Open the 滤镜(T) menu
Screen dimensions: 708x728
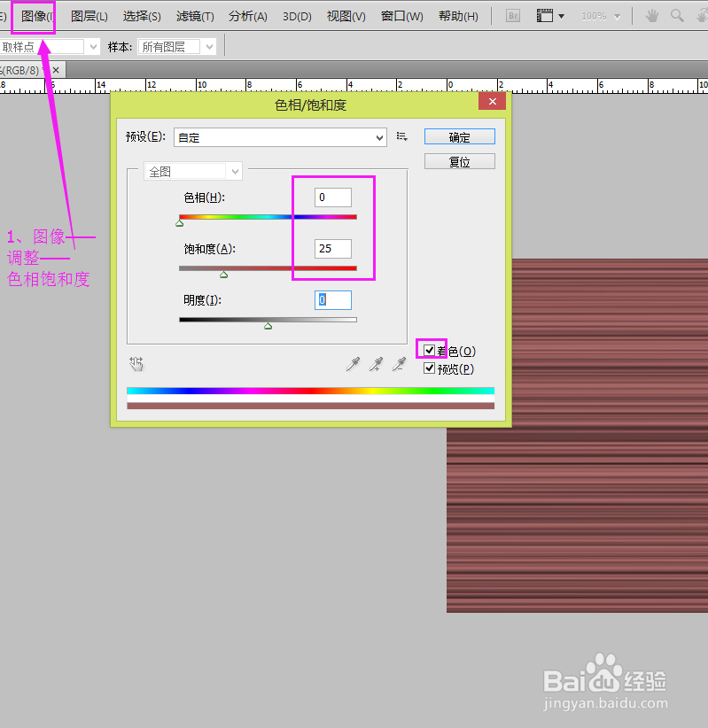pos(195,17)
